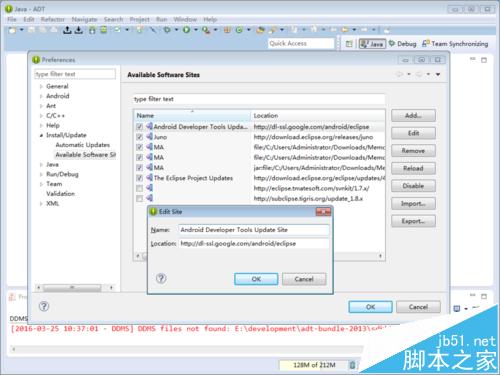Select Automatic Updates in preferences tree
This screenshot has height=375, width=500.
pos(83,145)
